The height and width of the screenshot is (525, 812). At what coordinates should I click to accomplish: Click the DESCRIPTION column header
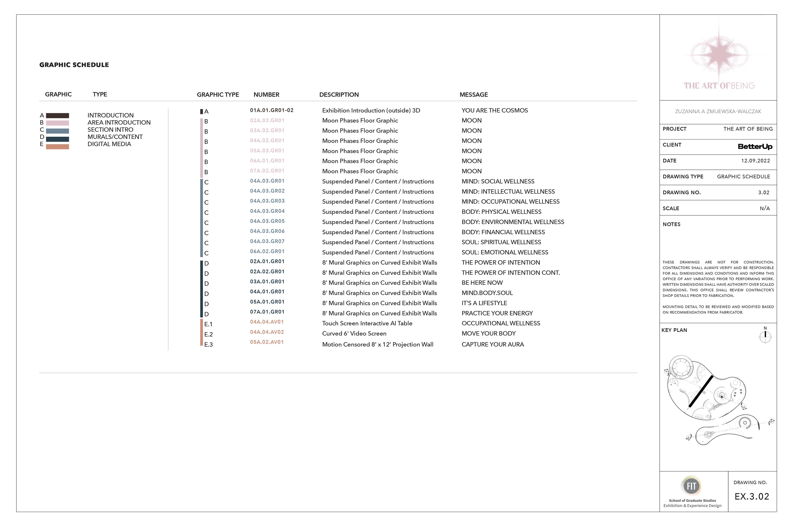[x=339, y=94]
